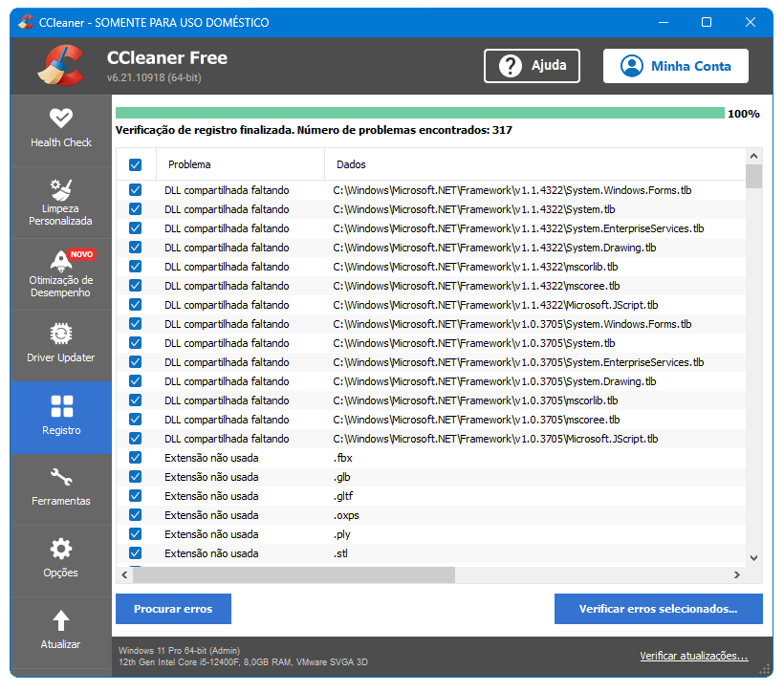Select the Limpeza Personalizada broom icon
The height and width of the screenshot is (692, 784).
click(x=61, y=189)
